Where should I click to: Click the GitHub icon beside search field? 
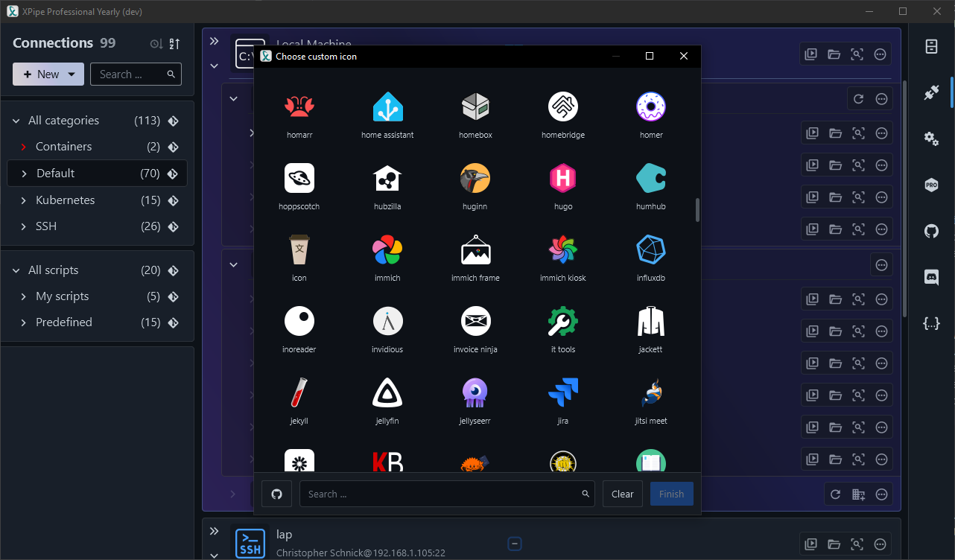276,494
